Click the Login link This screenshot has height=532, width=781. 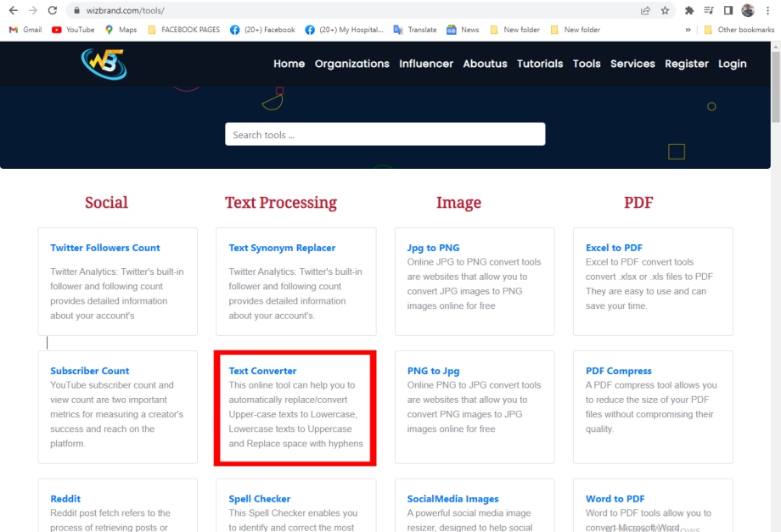[732, 64]
